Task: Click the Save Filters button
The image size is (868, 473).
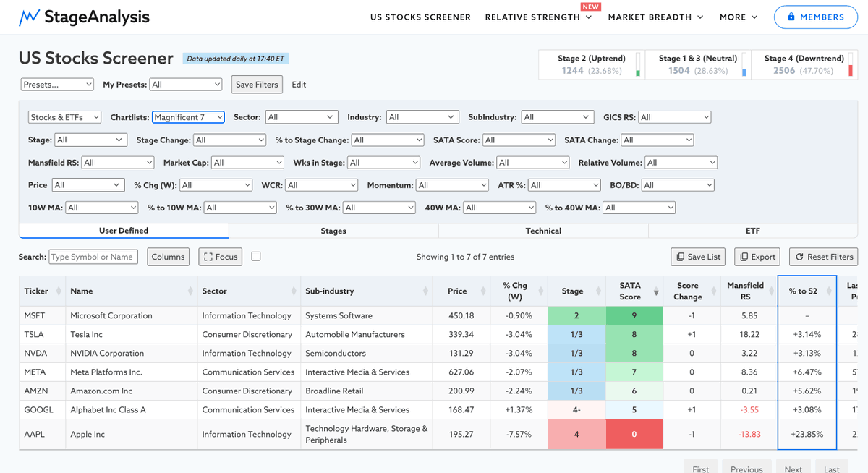Action: point(257,85)
